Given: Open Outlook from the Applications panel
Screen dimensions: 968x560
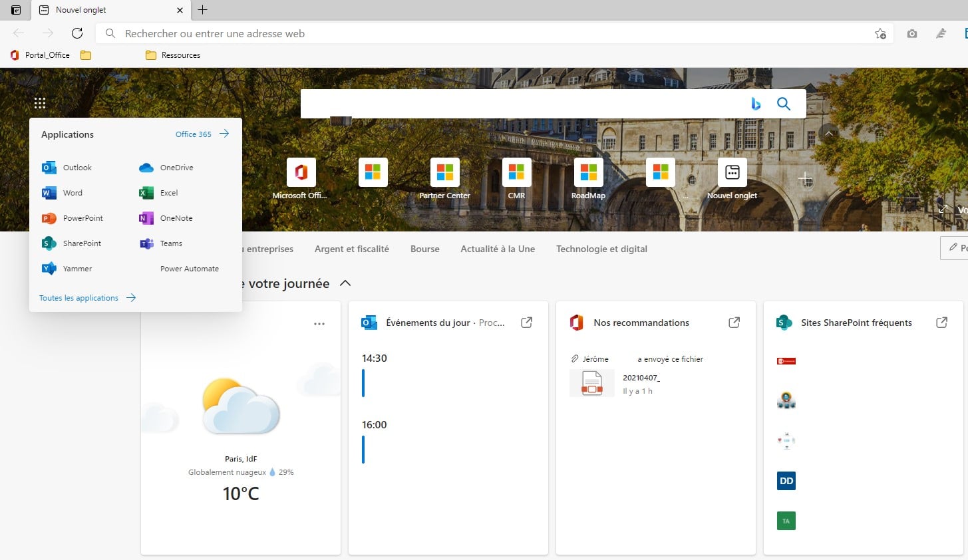Looking at the screenshot, I should [x=67, y=168].
